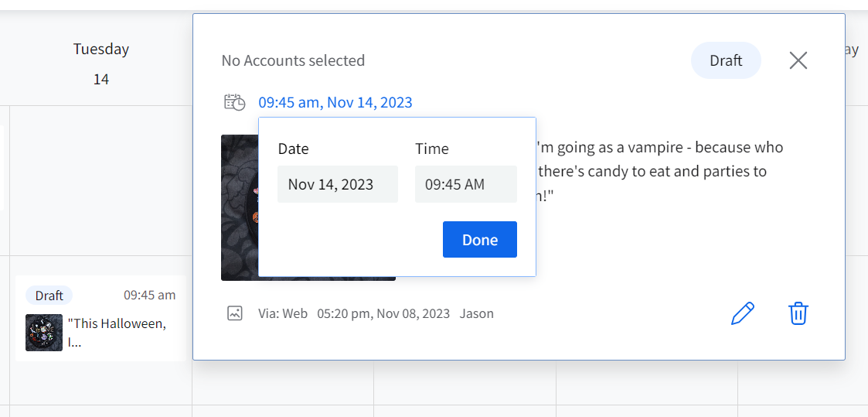This screenshot has height=417, width=868.
Task: Open the 09:45 am, Nov 14, 2023 link
Action: [x=335, y=102]
